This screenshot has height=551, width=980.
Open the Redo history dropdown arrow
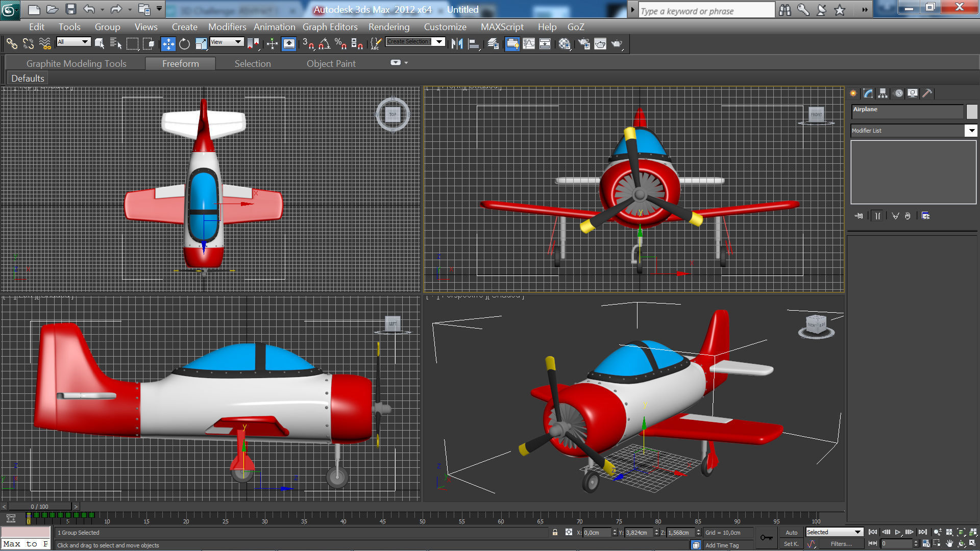coord(130,9)
